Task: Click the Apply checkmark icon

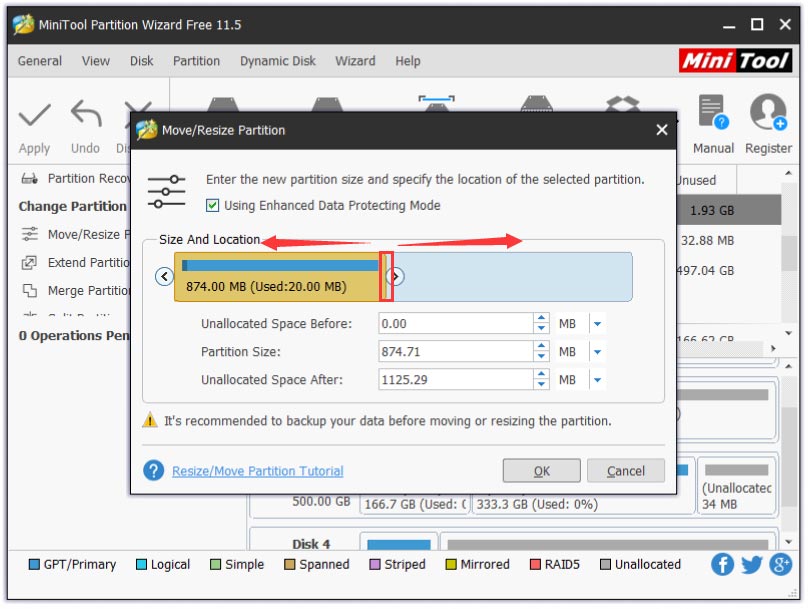Action: coord(34,117)
